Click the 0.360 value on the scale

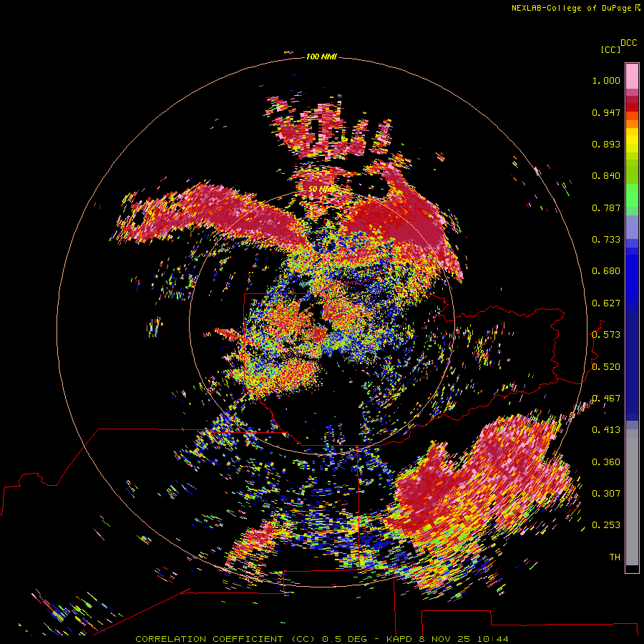click(x=606, y=462)
